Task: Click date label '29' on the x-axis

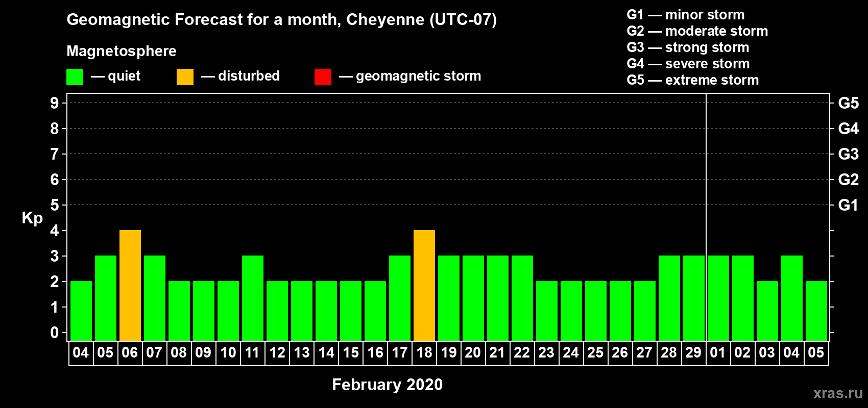Action: point(694,353)
